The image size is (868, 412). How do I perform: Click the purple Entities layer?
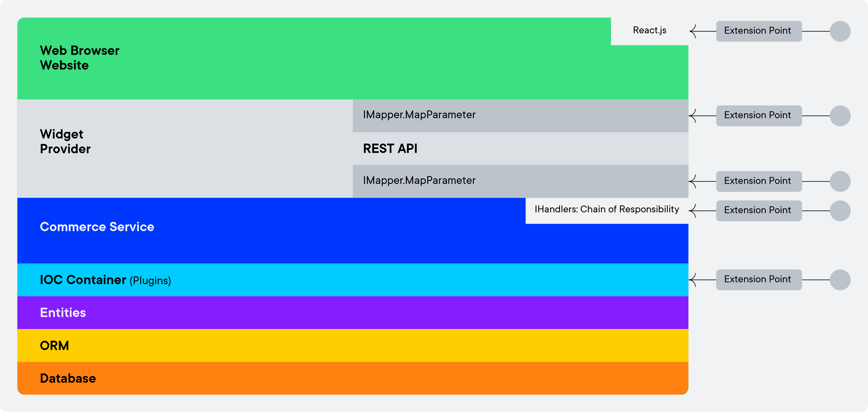[352, 313]
